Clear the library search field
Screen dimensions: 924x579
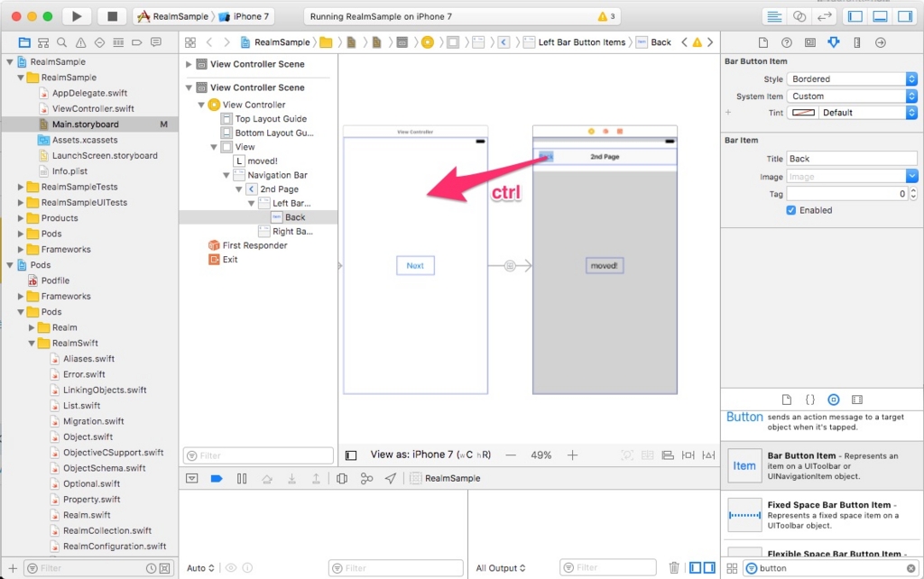911,568
